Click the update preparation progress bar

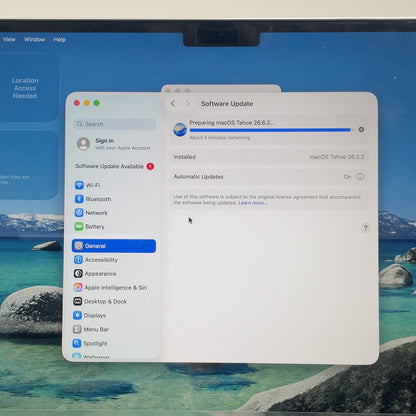click(270, 130)
